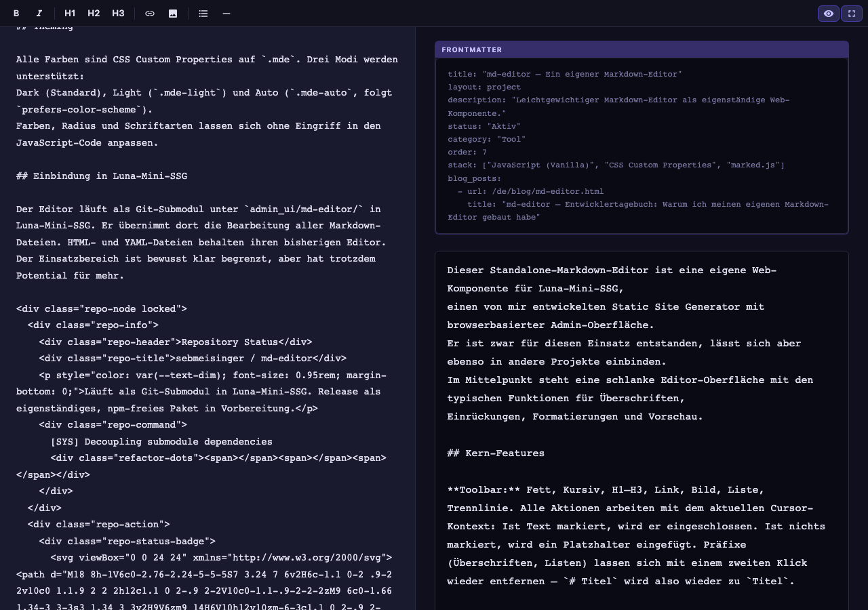868x610 pixels.
Task: Click the 'blog_posts:' frontmatter line
Action: pos(475,178)
